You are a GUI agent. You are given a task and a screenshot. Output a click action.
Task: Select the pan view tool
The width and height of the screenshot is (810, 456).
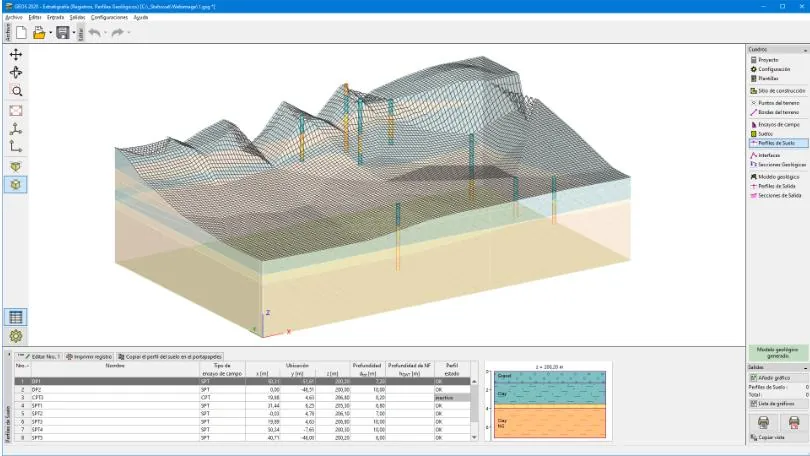pos(16,54)
